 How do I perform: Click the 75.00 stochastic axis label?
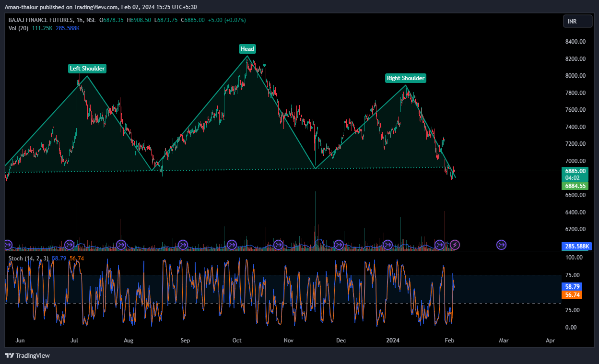[x=573, y=275]
